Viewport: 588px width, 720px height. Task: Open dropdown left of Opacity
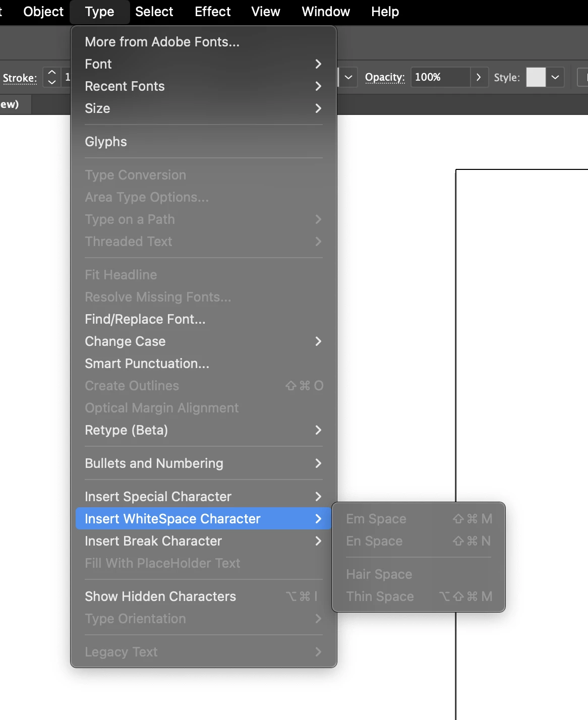pyautogui.click(x=348, y=77)
